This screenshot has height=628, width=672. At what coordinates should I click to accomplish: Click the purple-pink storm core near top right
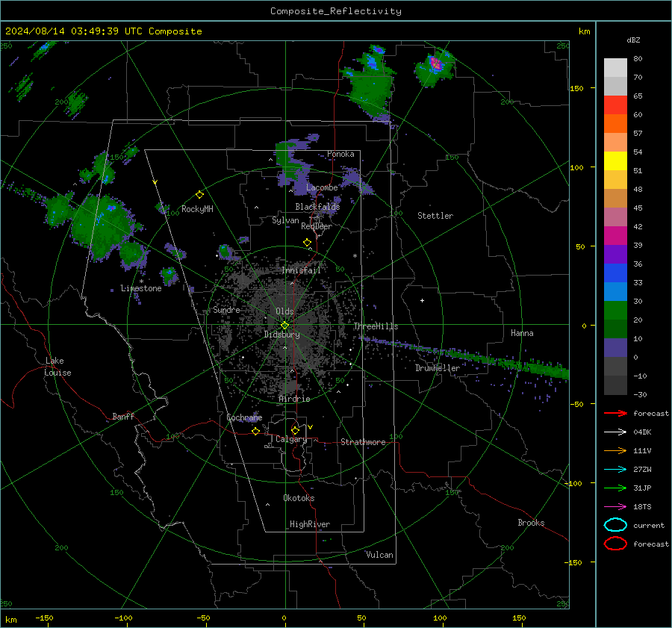(x=436, y=64)
